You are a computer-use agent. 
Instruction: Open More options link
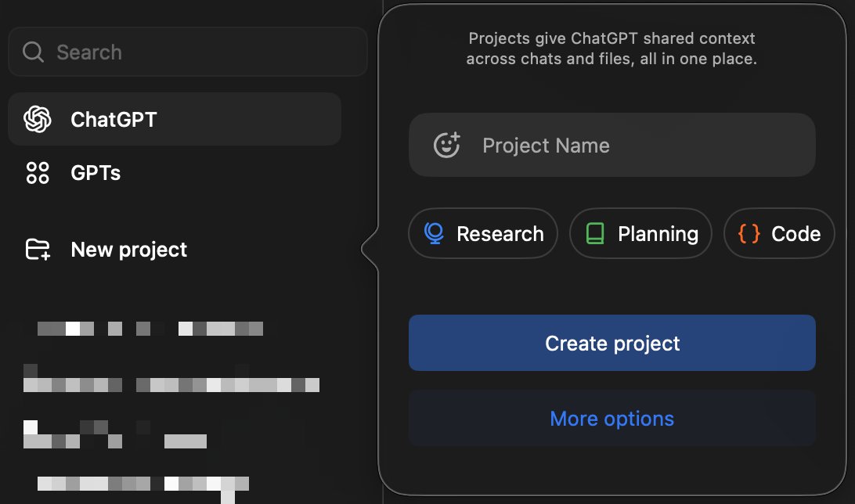611,419
